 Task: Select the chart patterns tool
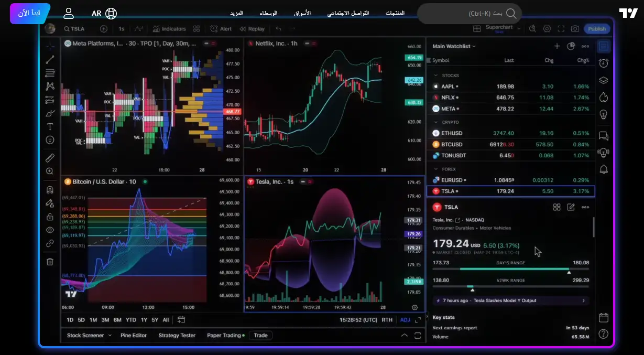(50, 87)
